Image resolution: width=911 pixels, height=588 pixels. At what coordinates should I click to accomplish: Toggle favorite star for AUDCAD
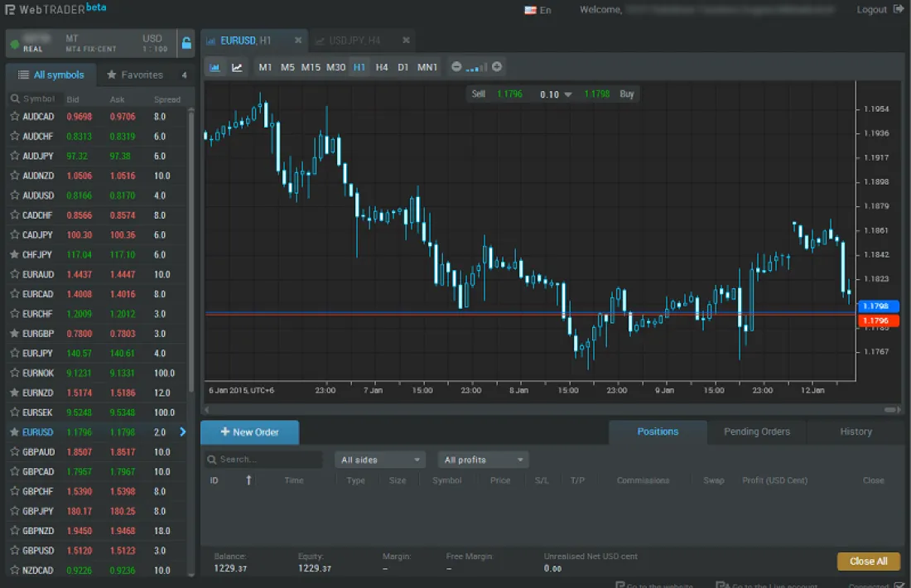pos(14,117)
